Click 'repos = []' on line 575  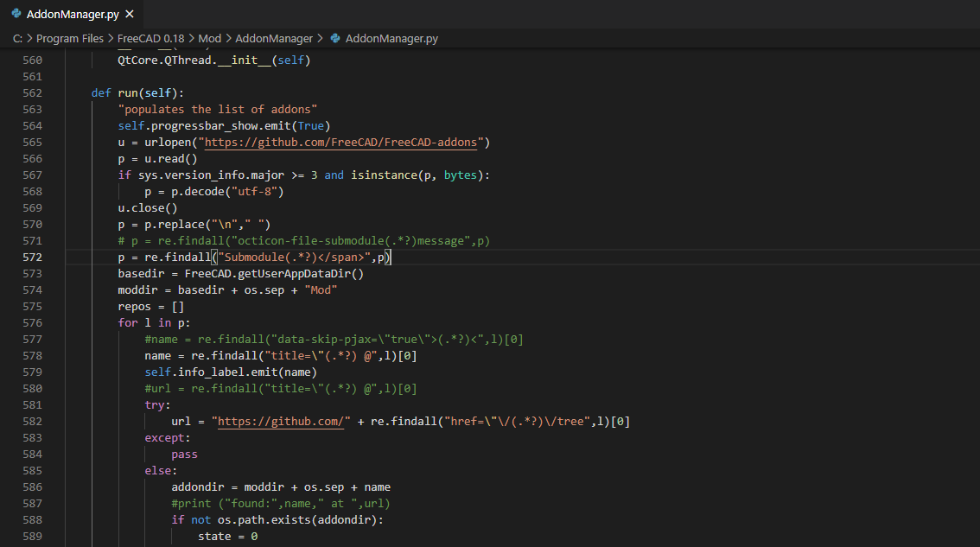click(x=150, y=306)
